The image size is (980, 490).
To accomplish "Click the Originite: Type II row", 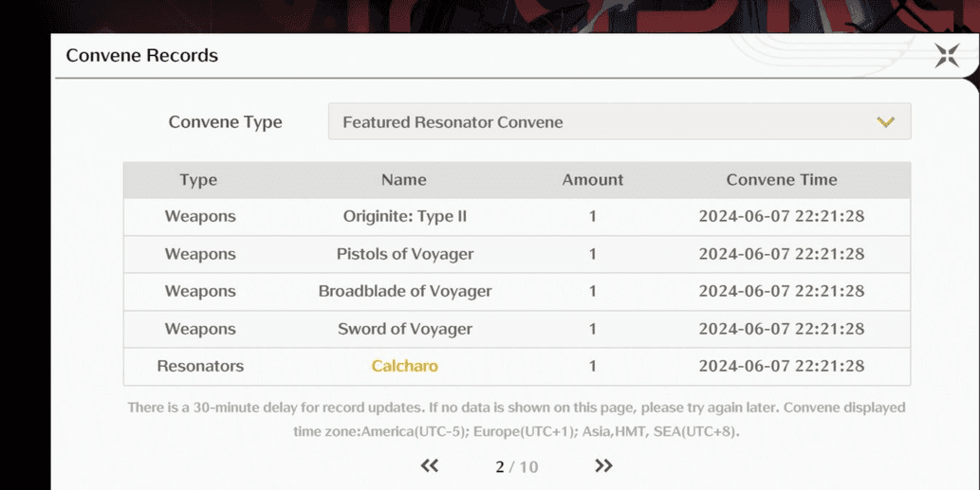I will (517, 217).
